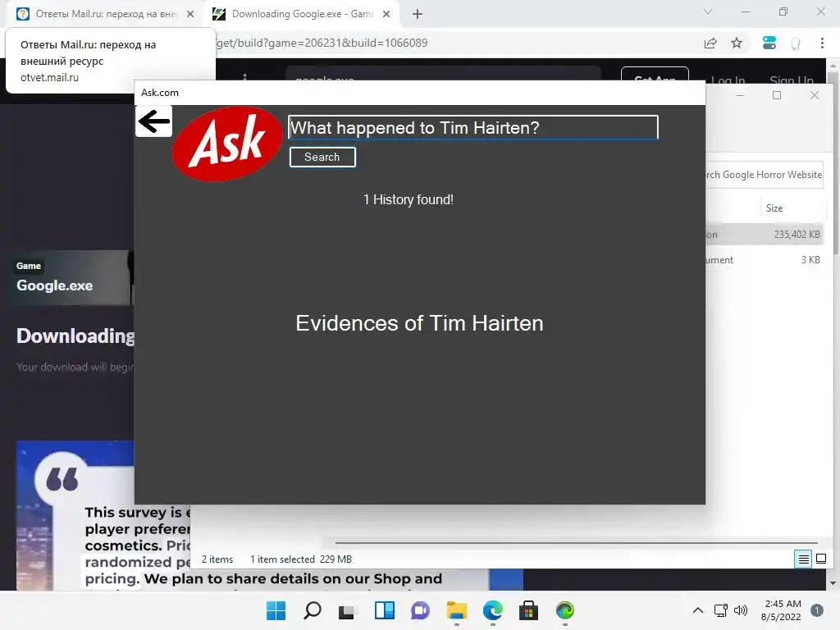This screenshot has height=630, width=840.
Task: Click the network icon in system tray
Action: pos(721,610)
